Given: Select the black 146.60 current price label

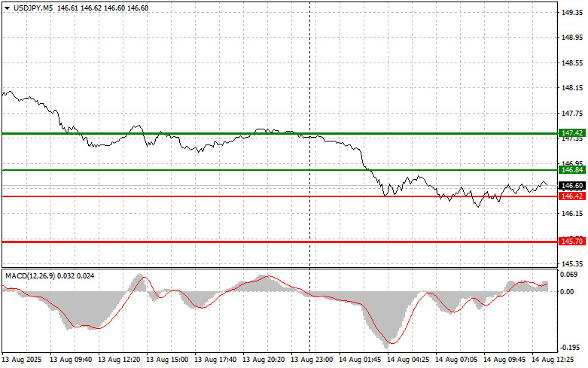Looking at the screenshot, I should click(x=572, y=185).
